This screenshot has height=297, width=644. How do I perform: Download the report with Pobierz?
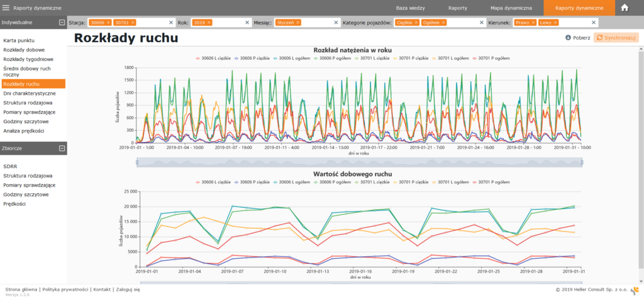pyautogui.click(x=578, y=38)
